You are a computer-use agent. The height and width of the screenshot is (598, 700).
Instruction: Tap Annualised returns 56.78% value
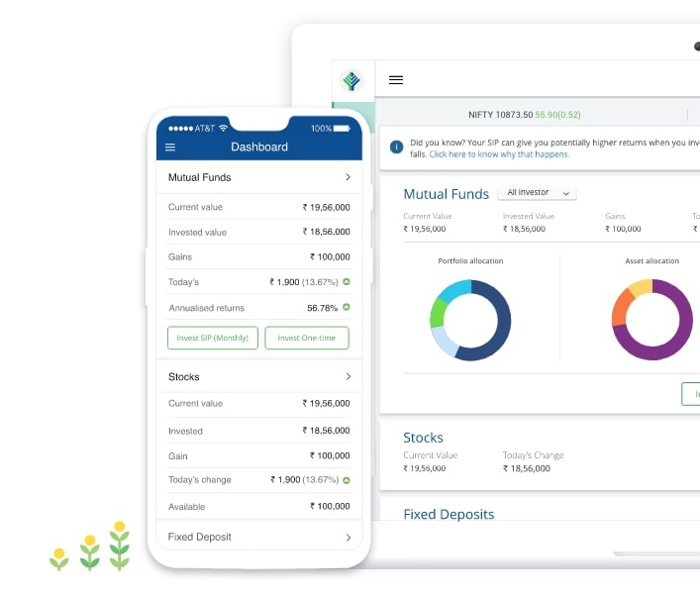[x=322, y=308]
